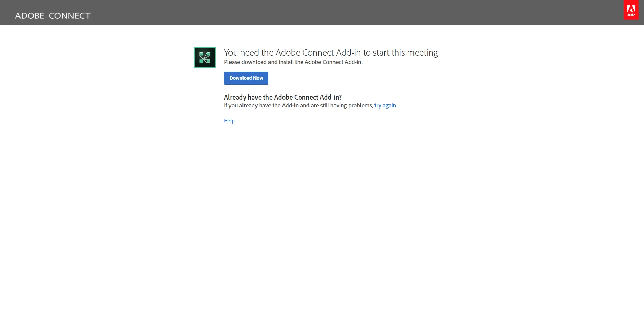Viewport: 644px width, 311px height.
Task: Click the ADOBE CONNECT header title
Action: [53, 16]
